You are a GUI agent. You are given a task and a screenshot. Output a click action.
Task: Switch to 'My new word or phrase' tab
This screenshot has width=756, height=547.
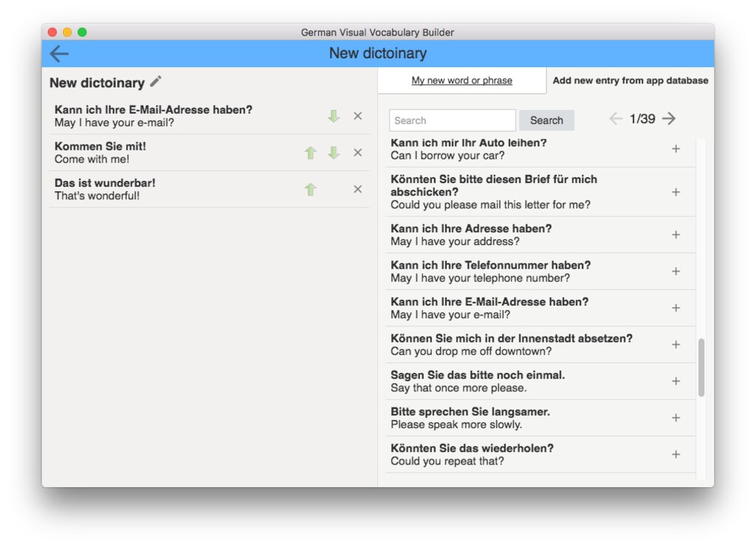462,80
